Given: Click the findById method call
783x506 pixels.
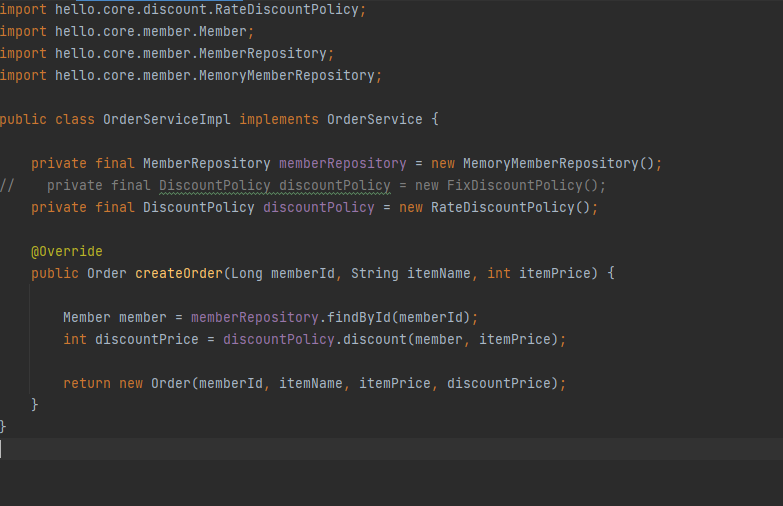Looking at the screenshot, I should [359, 317].
